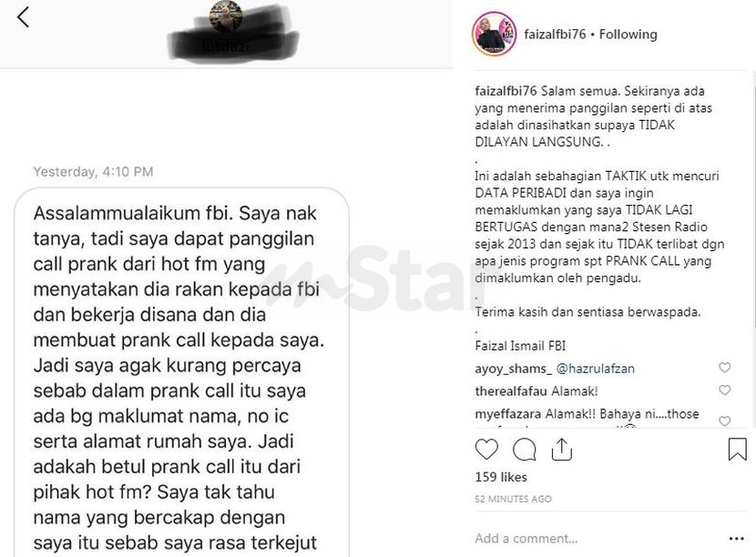Open faizalfbi76 profile picture in header
The image size is (756, 557).
[495, 35]
